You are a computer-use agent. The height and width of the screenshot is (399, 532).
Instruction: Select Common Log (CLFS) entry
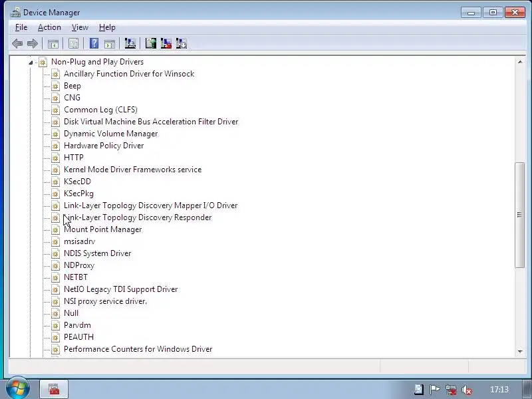click(x=100, y=110)
